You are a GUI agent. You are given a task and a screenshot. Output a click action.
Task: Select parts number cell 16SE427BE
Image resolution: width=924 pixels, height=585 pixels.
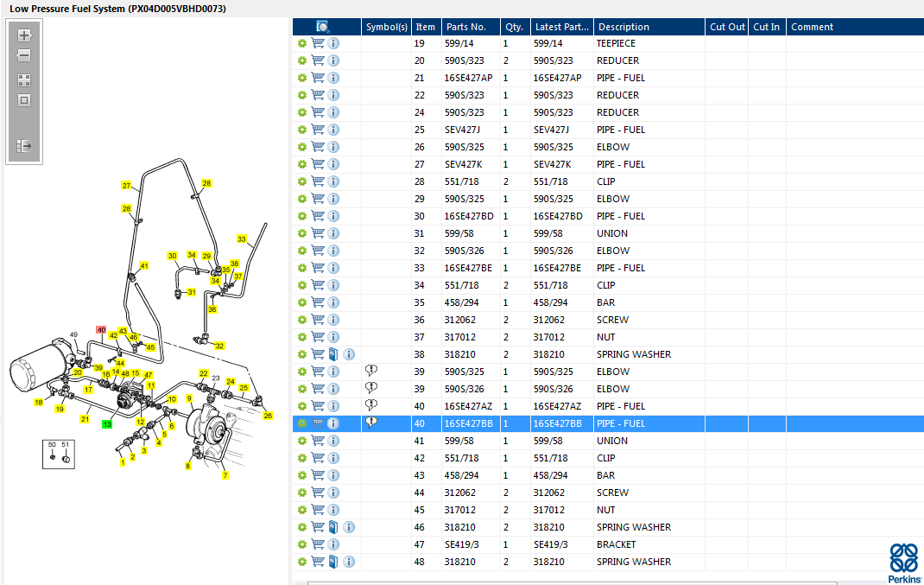click(469, 269)
